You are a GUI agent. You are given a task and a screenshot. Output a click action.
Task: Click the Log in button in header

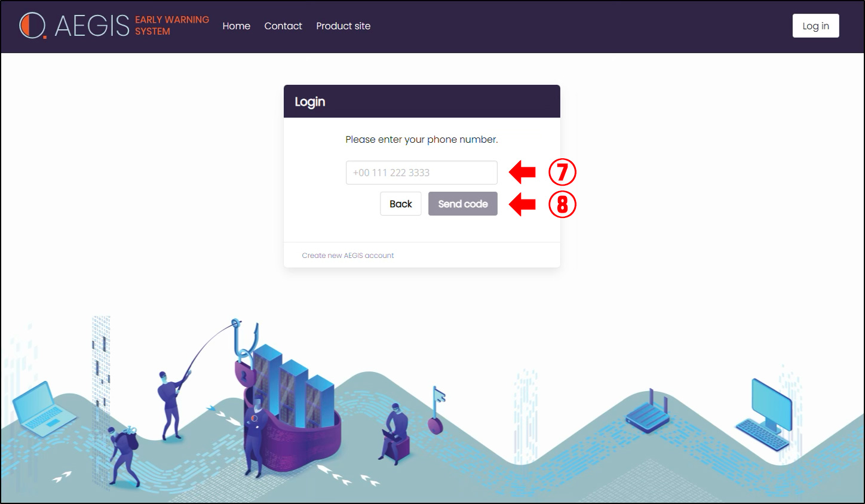coord(815,26)
